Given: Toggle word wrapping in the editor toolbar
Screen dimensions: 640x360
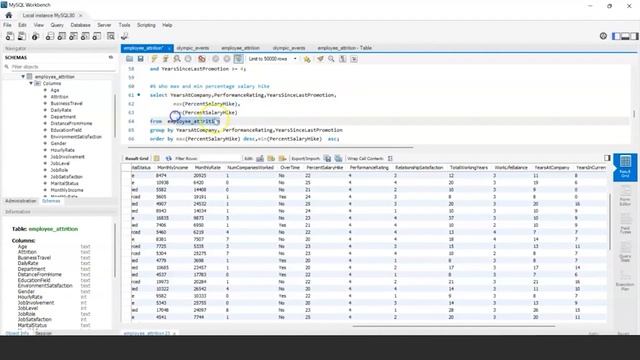Looking at the screenshot, I should [354, 59].
